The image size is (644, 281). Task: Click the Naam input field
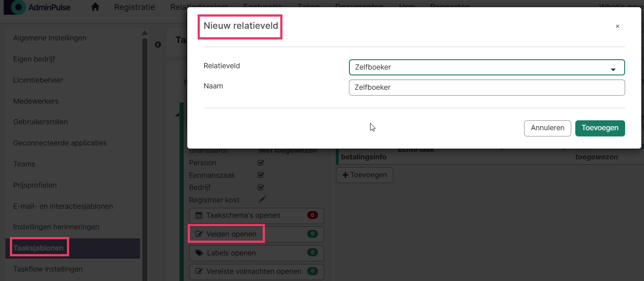pyautogui.click(x=487, y=88)
